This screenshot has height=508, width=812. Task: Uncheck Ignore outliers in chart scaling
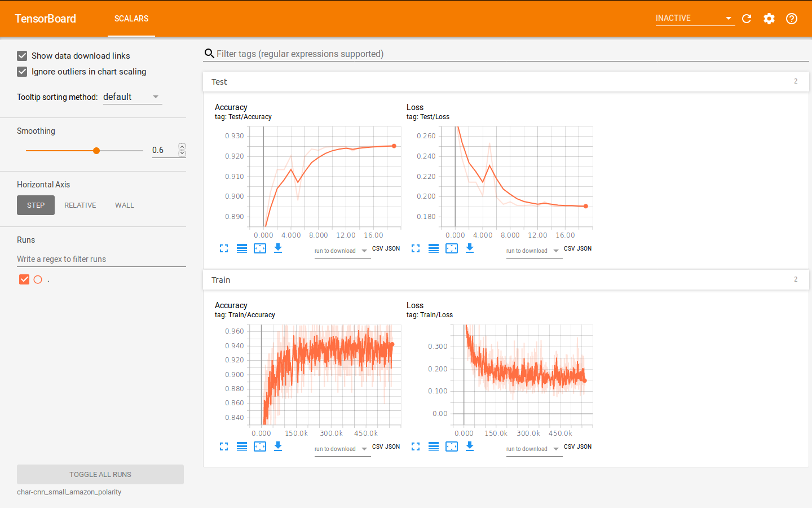22,72
